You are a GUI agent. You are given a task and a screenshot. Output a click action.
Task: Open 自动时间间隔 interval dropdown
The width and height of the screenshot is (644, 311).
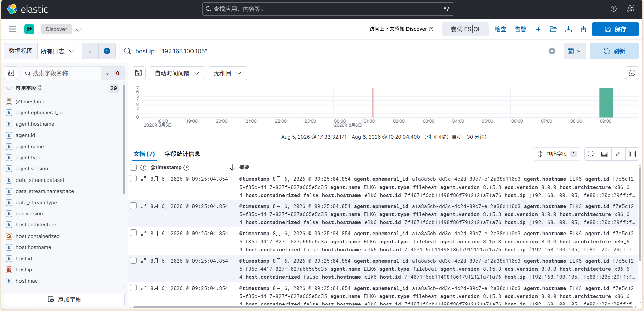177,73
